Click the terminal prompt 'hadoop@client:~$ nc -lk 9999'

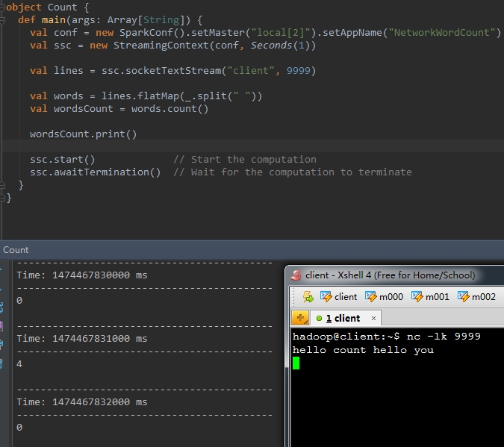pyautogui.click(x=386, y=337)
